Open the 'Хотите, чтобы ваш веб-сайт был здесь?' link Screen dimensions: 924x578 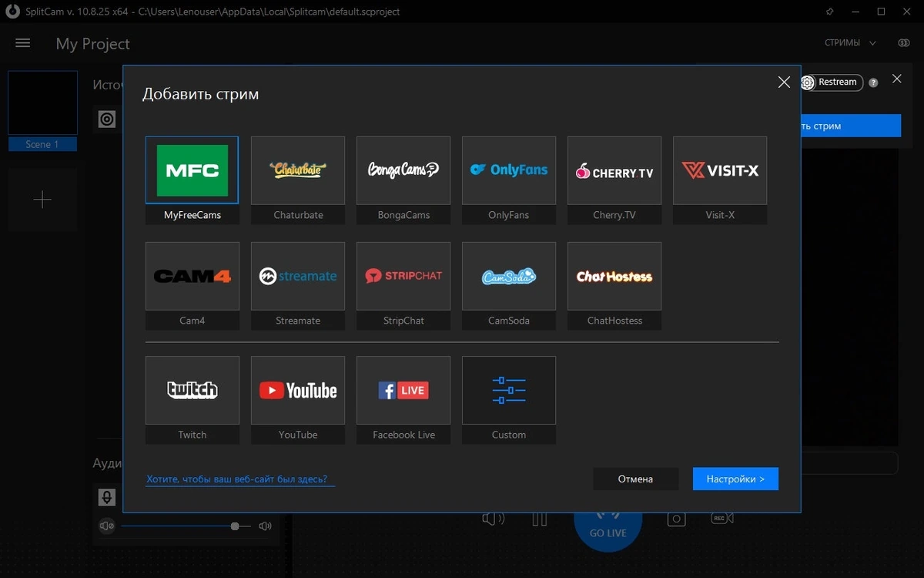point(242,479)
